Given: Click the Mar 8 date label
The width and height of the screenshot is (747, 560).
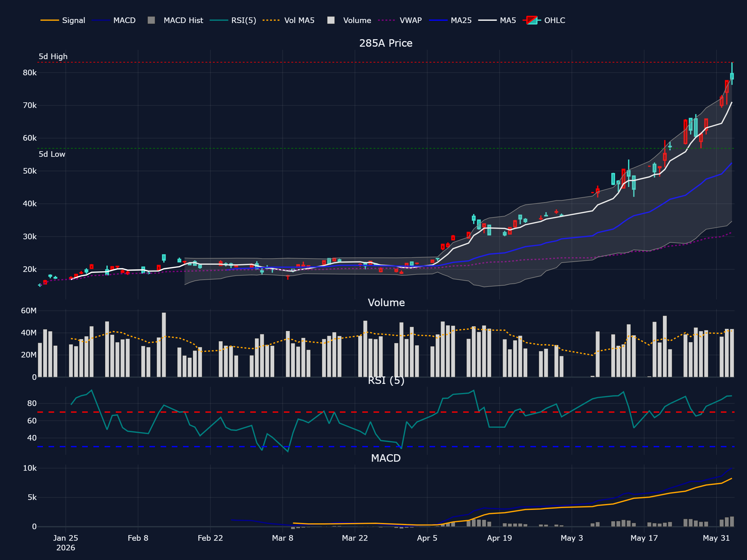Looking at the screenshot, I should (x=283, y=538).
